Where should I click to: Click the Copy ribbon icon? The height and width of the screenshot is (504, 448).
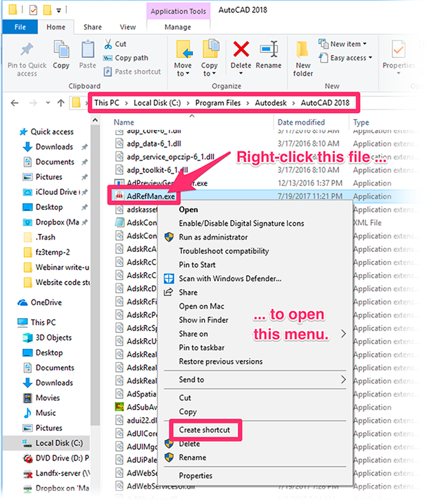pos(61,50)
